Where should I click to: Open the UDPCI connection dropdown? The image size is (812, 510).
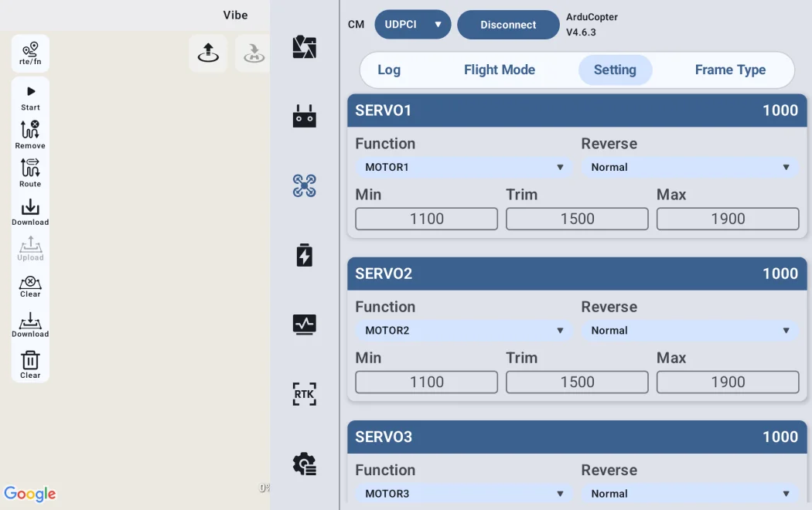(413, 24)
